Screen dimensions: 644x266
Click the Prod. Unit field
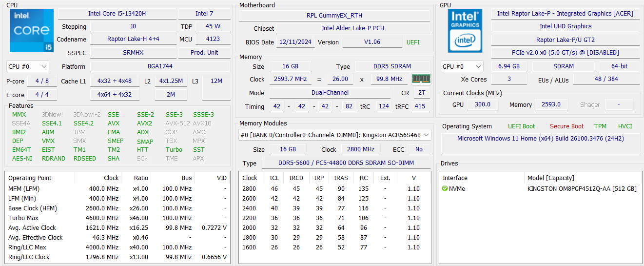point(204,52)
